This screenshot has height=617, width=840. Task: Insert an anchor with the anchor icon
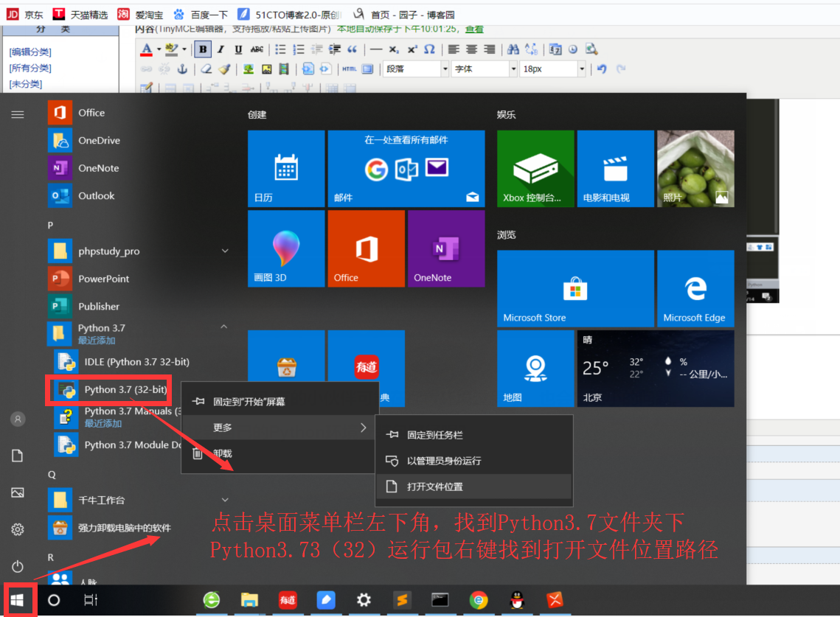[182, 69]
